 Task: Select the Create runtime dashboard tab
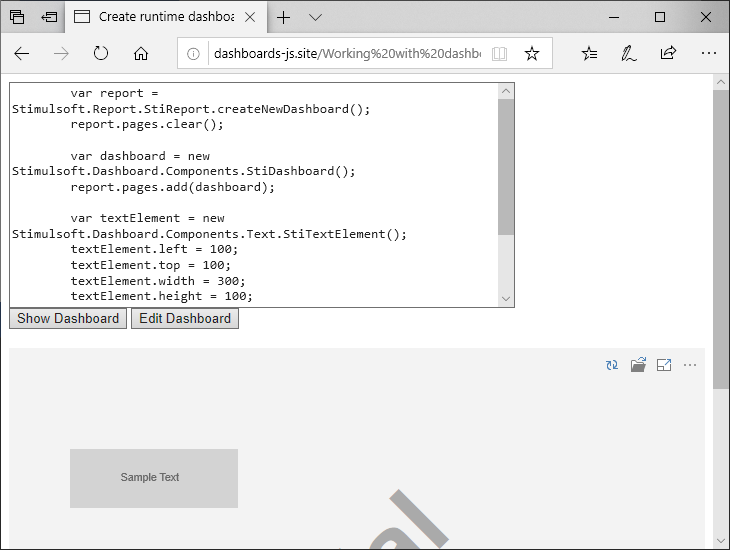[x=166, y=17]
